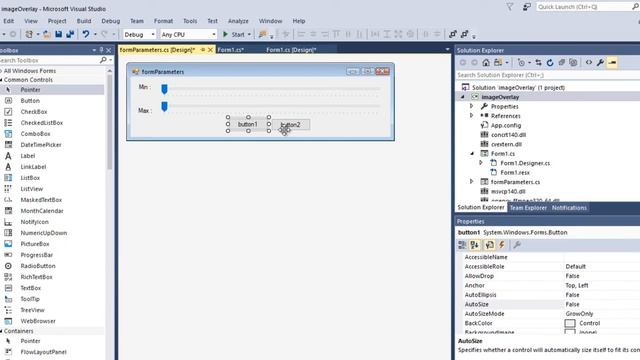The image size is (640, 360).
Task: Open the Debug menu
Action: (x=111, y=21)
